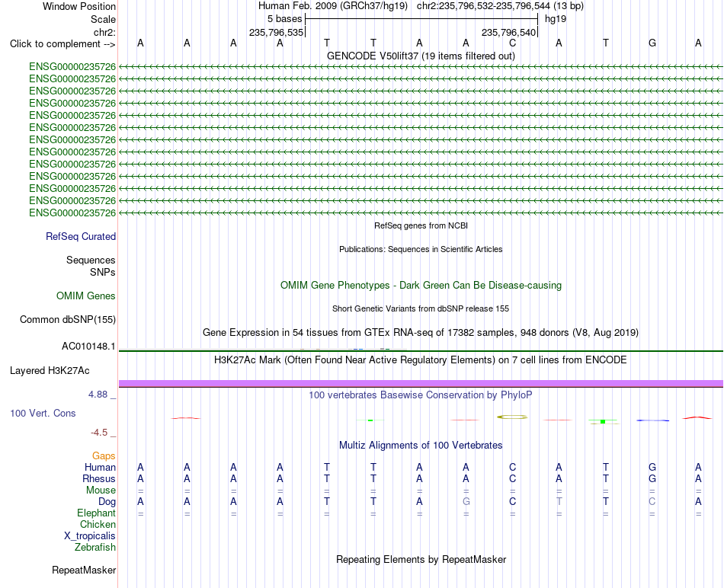Click the AC010148.1 gene label
Screen dimensions: 724x588
[88, 346]
